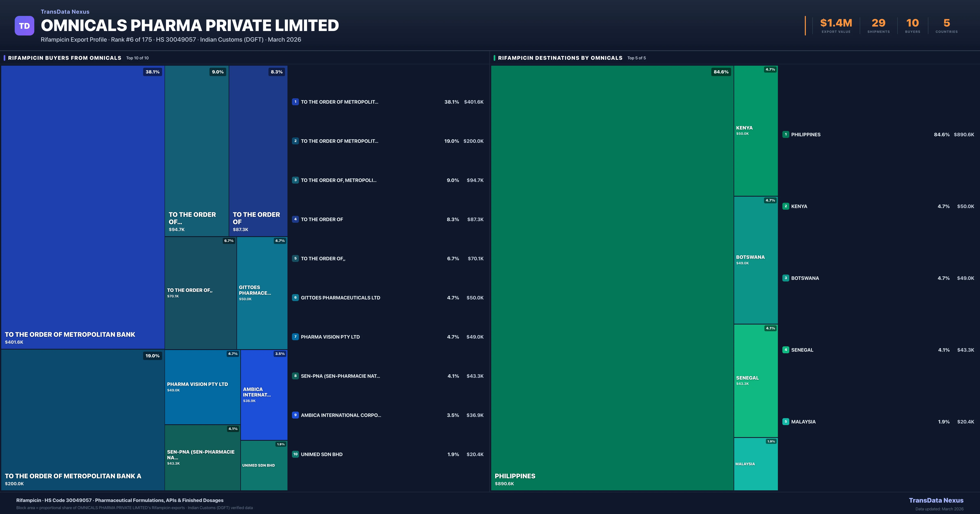Select the Pharma Vision PTY LTD block
Screen dimensions: 980x514
202,387
